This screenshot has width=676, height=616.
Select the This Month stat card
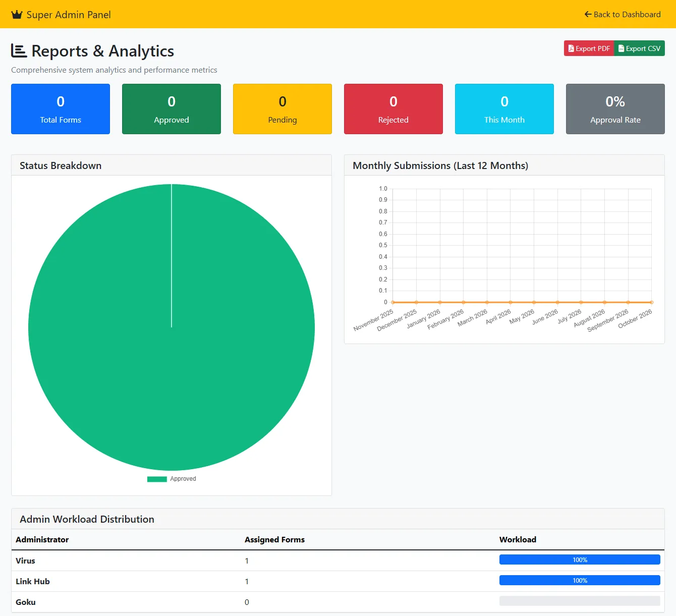coord(504,109)
